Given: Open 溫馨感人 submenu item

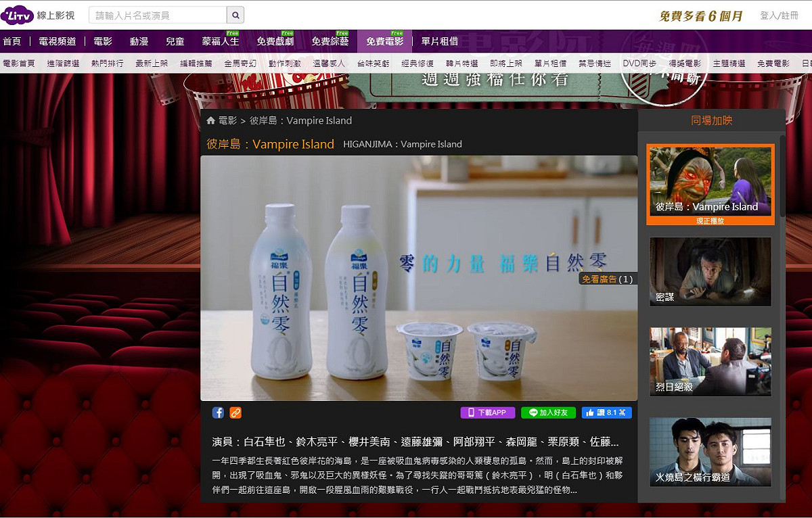Looking at the screenshot, I should click(330, 64).
